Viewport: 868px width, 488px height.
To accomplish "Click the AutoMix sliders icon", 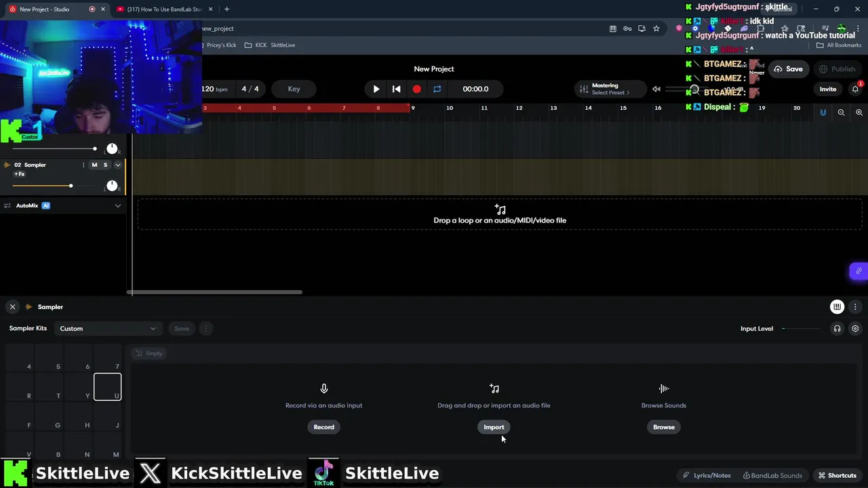I will (x=7, y=205).
